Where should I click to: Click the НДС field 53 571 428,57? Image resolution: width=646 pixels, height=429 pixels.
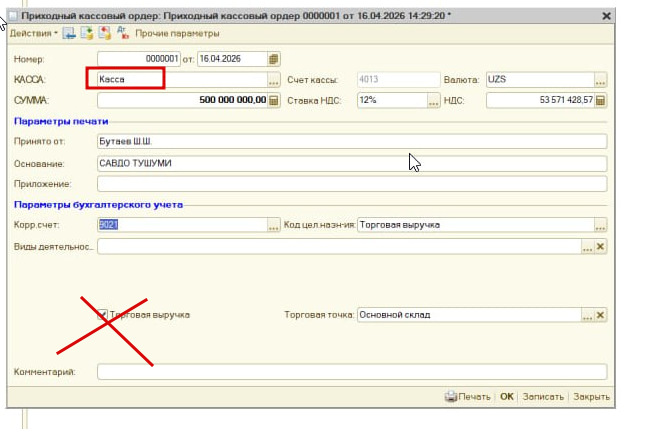point(540,100)
